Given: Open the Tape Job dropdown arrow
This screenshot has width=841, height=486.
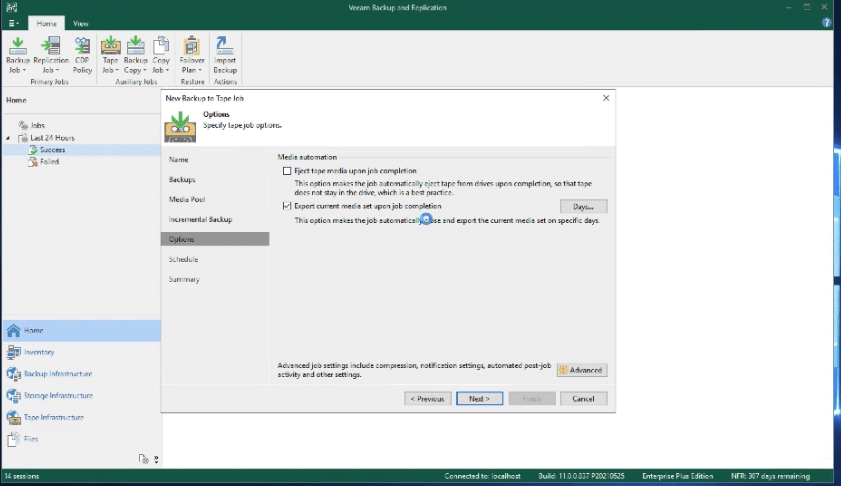Looking at the screenshot, I should click(117, 70).
